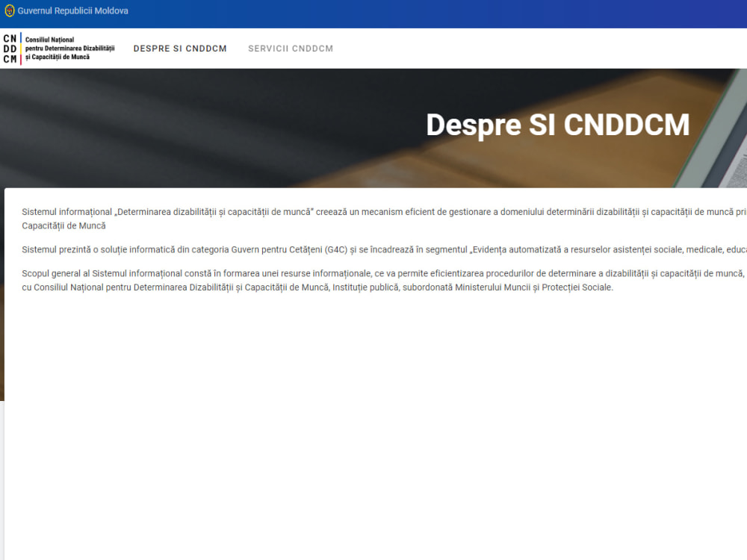This screenshot has width=747, height=560.
Task: Click the Consiliul Național organization name text
Action: (x=70, y=48)
